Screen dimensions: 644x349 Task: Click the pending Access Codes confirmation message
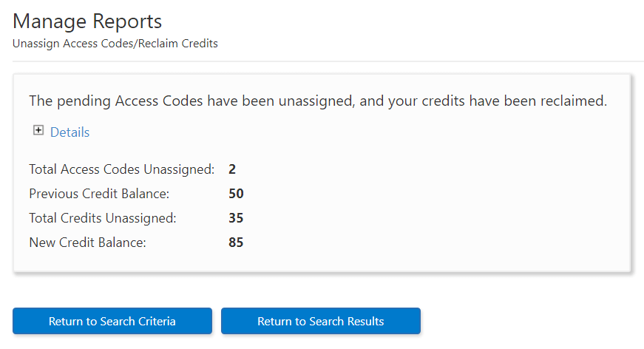(318, 101)
